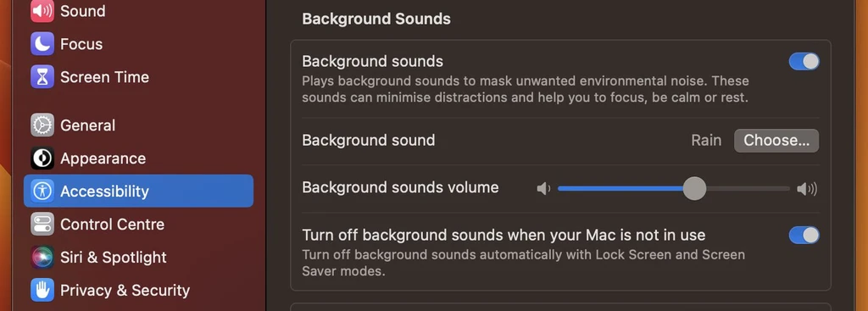Toggle the Background sounds switch
The height and width of the screenshot is (311, 868).
[804, 61]
